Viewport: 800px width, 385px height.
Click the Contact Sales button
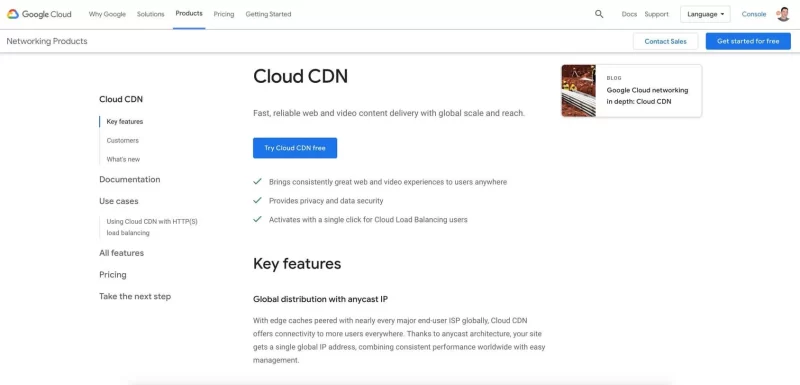pos(665,41)
